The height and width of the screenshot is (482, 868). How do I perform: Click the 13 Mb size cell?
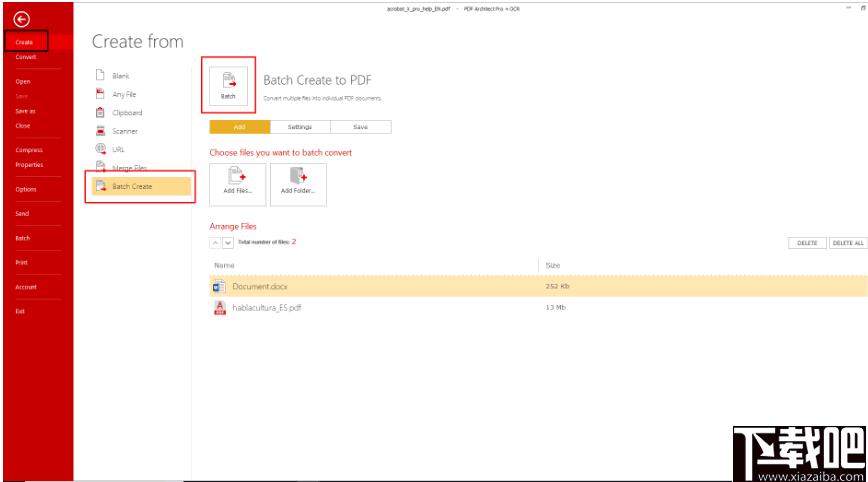[555, 307]
